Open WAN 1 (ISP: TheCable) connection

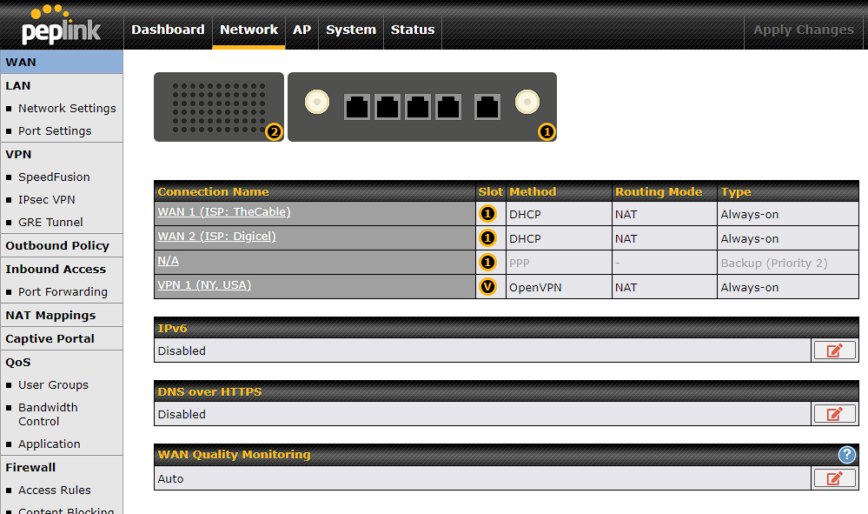224,213
